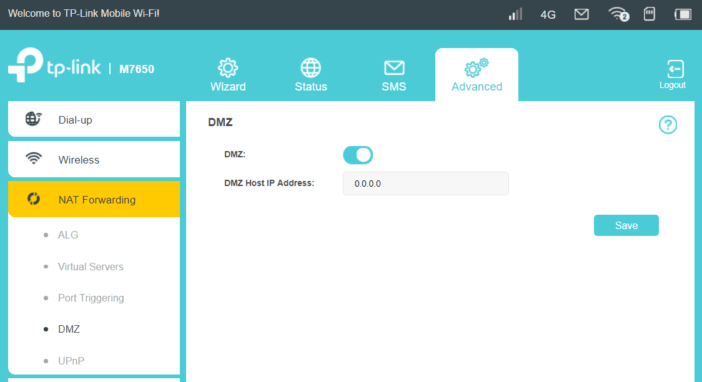The width and height of the screenshot is (702, 382).
Task: Click the signal strength bars icon
Action: [515, 14]
